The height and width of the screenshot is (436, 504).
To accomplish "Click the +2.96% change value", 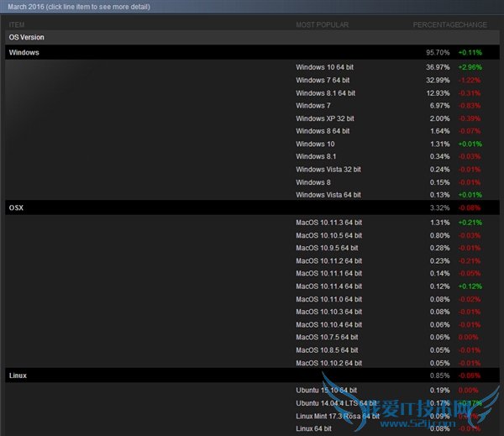I will (x=470, y=67).
